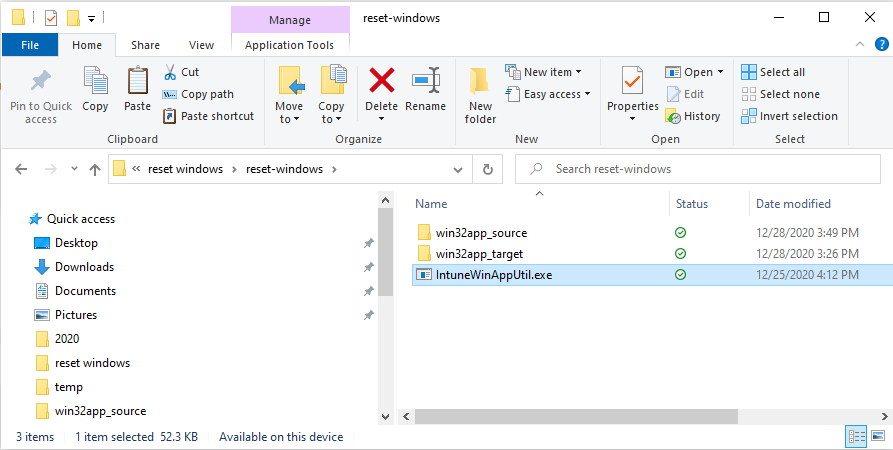Open History for the selected file
Screen dimensions: 893x450
(693, 116)
